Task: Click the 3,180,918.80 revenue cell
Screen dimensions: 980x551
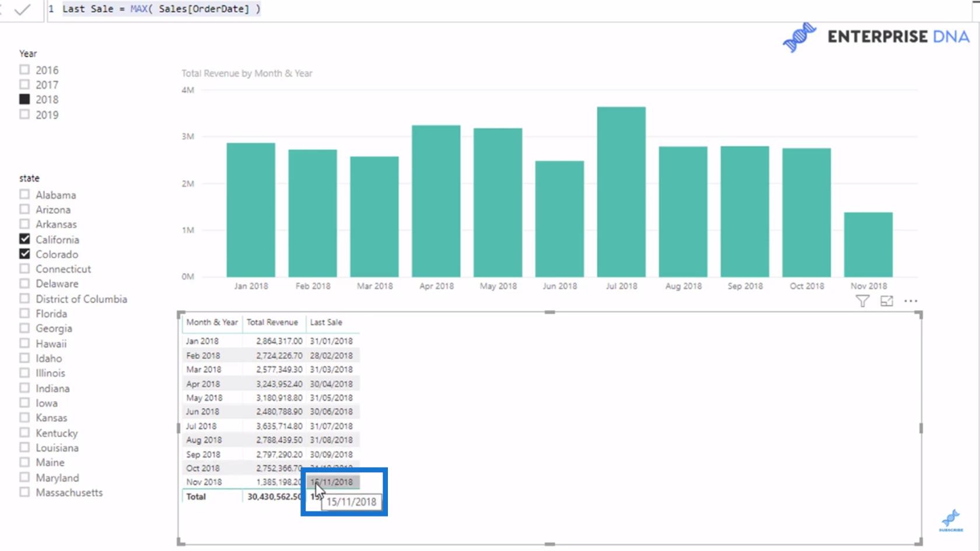Action: (x=279, y=398)
